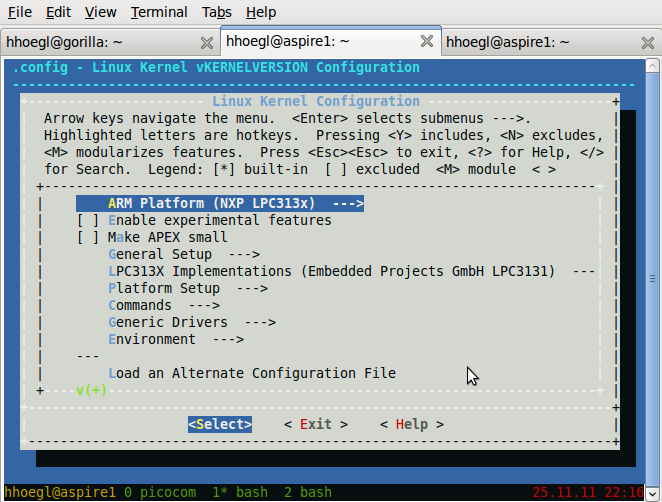The width and height of the screenshot is (662, 502).
Task: Open the Generic Drivers submenu
Action: (192, 322)
